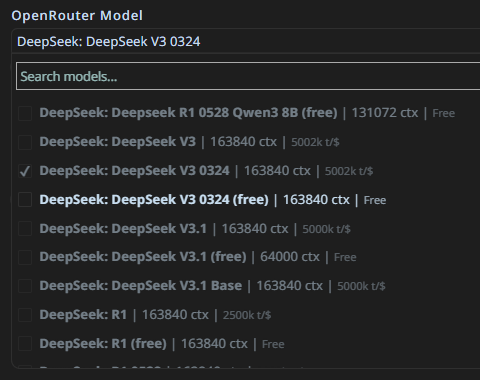This screenshot has width=480, height=380.
Task: Click the 'OpenRouter Model' heading label
Action: (x=77, y=16)
